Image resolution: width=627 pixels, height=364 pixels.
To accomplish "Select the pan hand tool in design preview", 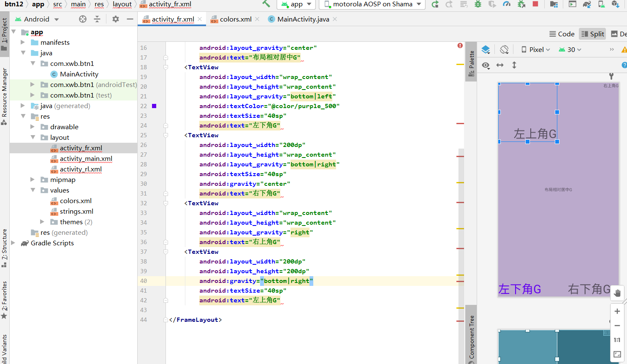I will click(x=617, y=293).
